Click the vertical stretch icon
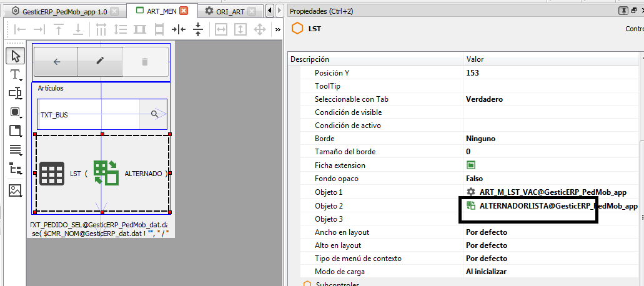The width and height of the screenshot is (644, 286). click(x=240, y=29)
